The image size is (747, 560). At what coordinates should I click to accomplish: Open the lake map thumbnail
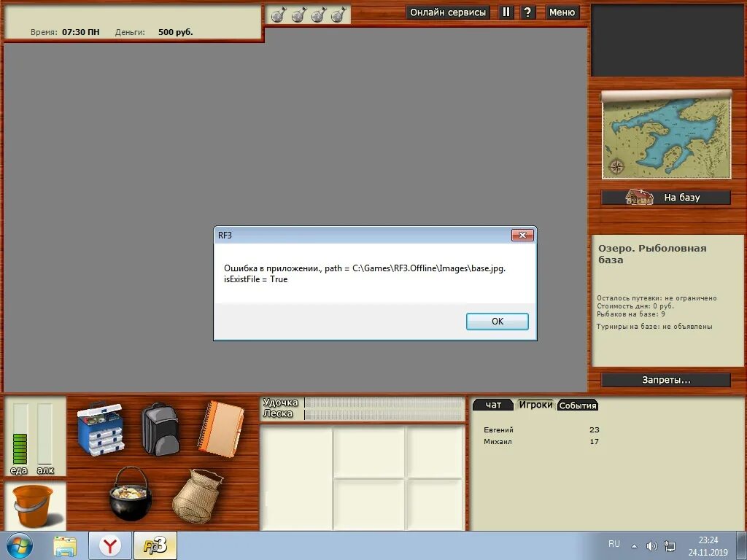pos(667,135)
